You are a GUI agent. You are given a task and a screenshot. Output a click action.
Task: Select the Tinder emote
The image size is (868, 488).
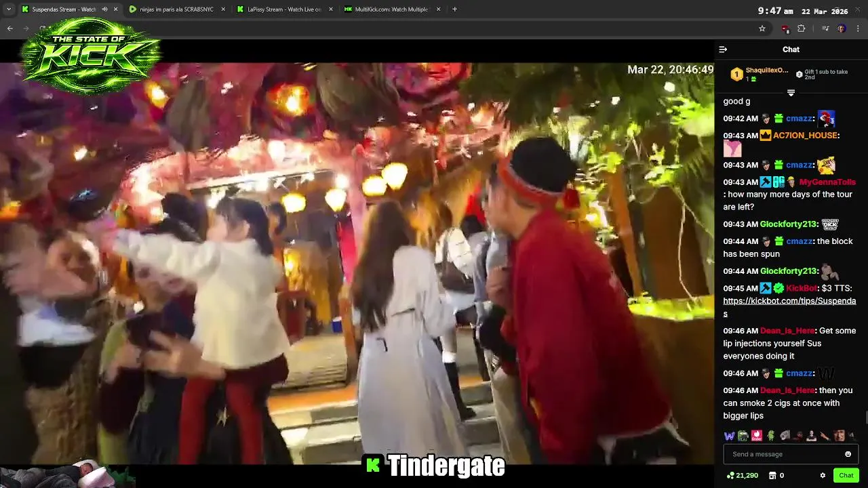757,436
